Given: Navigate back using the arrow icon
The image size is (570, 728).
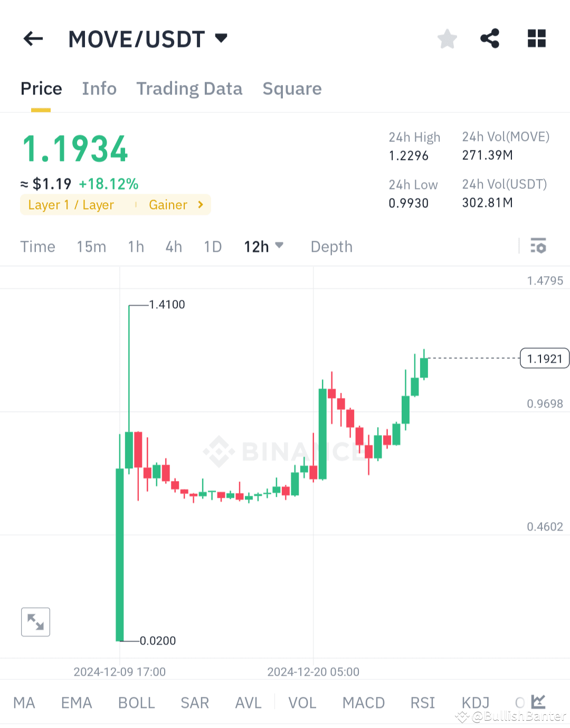Looking at the screenshot, I should coord(33,39).
